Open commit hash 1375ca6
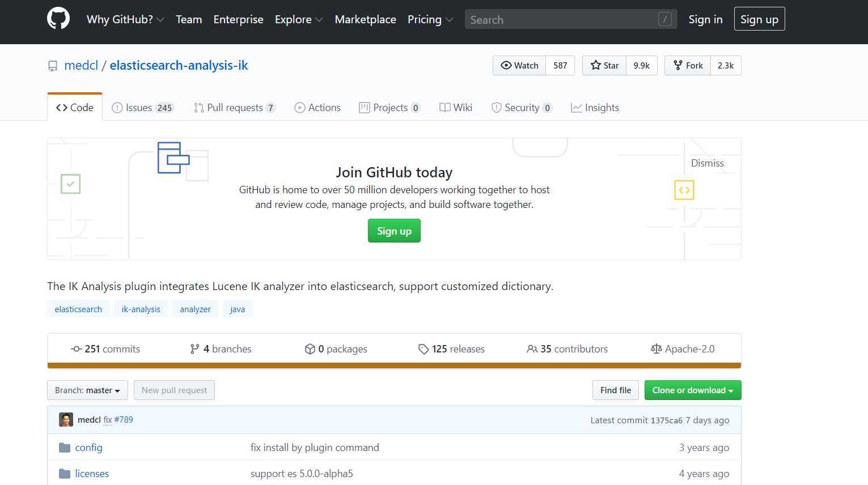 pos(666,420)
